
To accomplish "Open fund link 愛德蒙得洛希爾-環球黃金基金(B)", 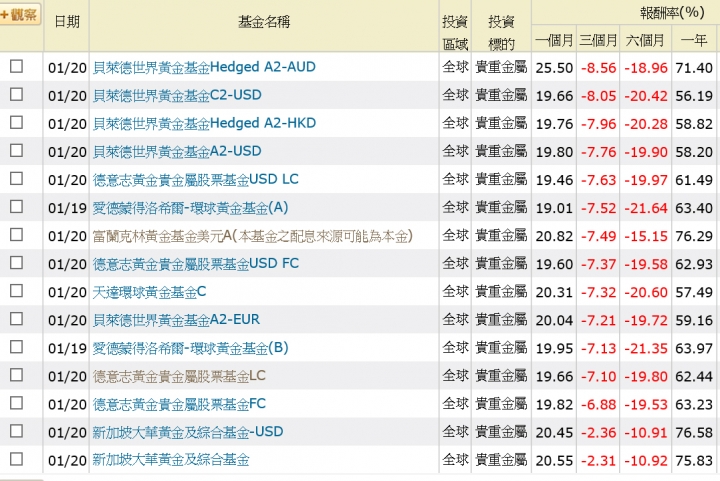I will click(191, 348).
